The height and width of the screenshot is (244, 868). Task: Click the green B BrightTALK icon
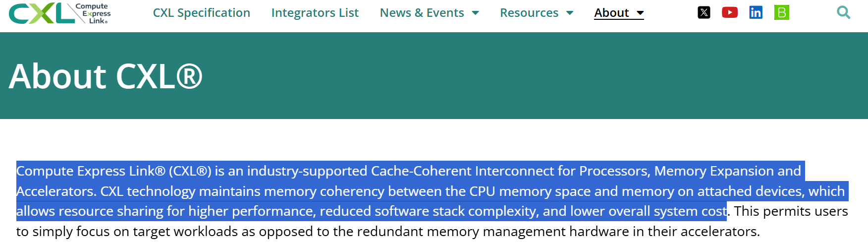[x=781, y=12]
